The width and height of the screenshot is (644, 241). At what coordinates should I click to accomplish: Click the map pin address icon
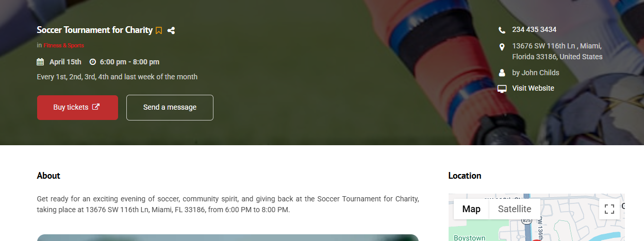pos(502,47)
